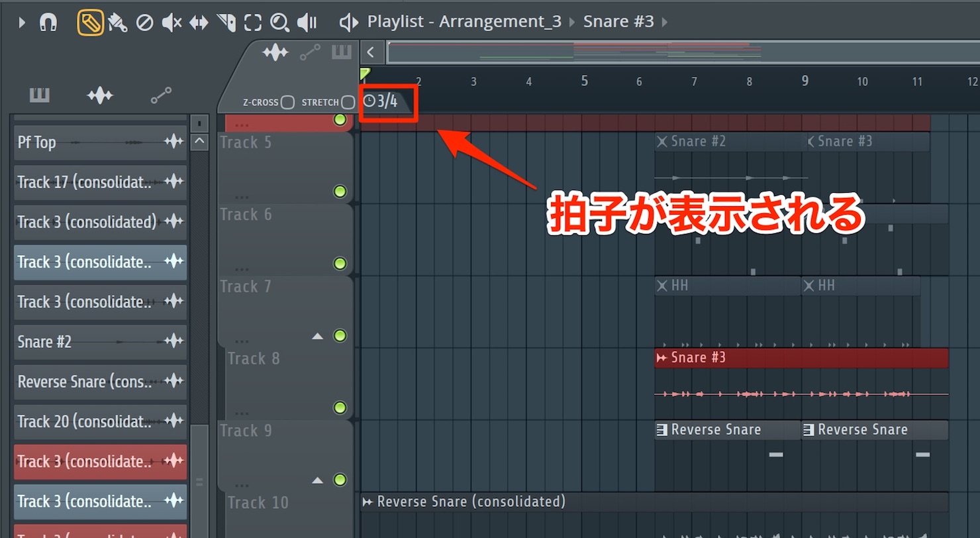Open the Playlist - Arrangement_3 breadcrumb
The width and height of the screenshot is (980, 538).
(x=464, y=22)
